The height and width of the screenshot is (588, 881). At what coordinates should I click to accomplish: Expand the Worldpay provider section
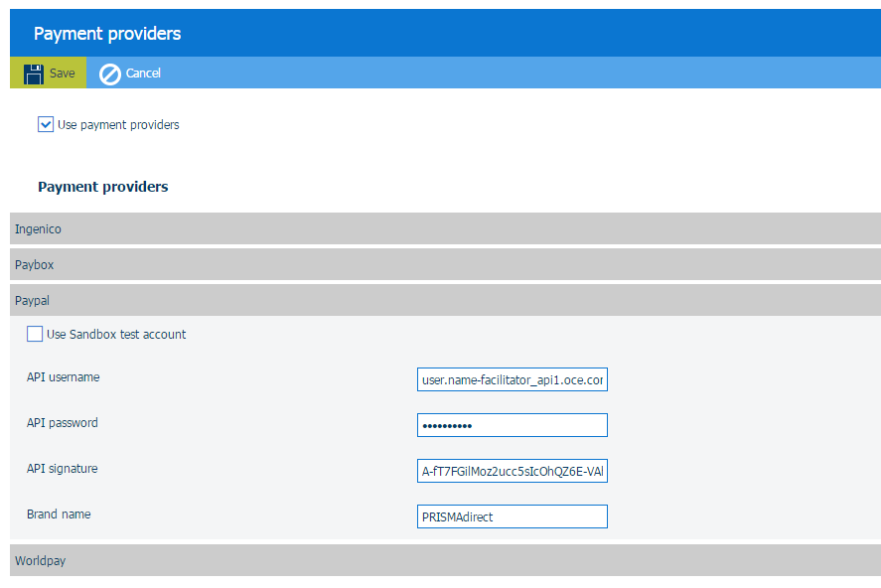(x=445, y=561)
